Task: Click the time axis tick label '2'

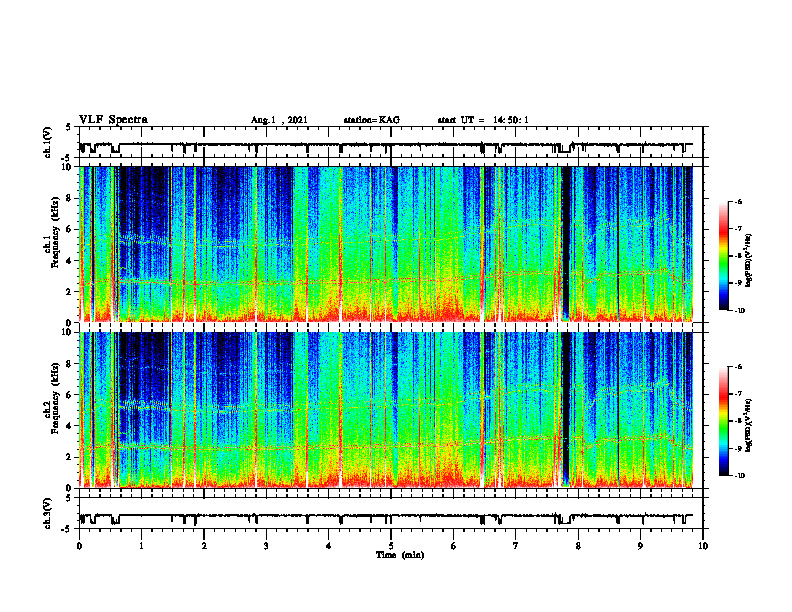Action: point(204,546)
